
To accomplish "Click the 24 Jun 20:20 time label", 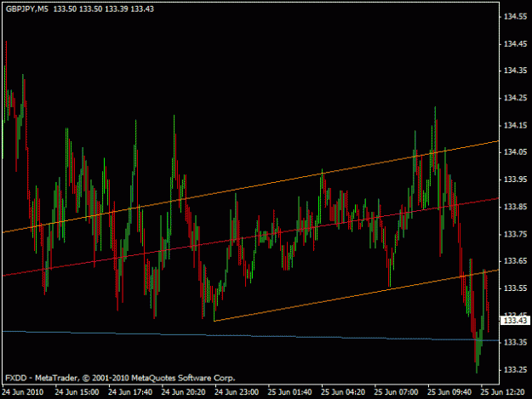I will (x=183, y=392).
